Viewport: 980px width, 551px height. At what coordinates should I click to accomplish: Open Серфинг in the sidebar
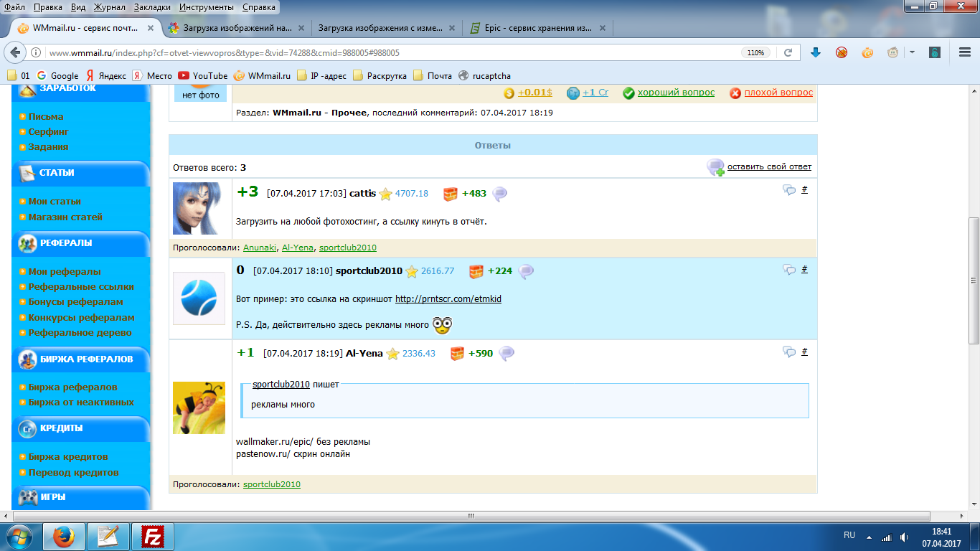[x=48, y=132]
